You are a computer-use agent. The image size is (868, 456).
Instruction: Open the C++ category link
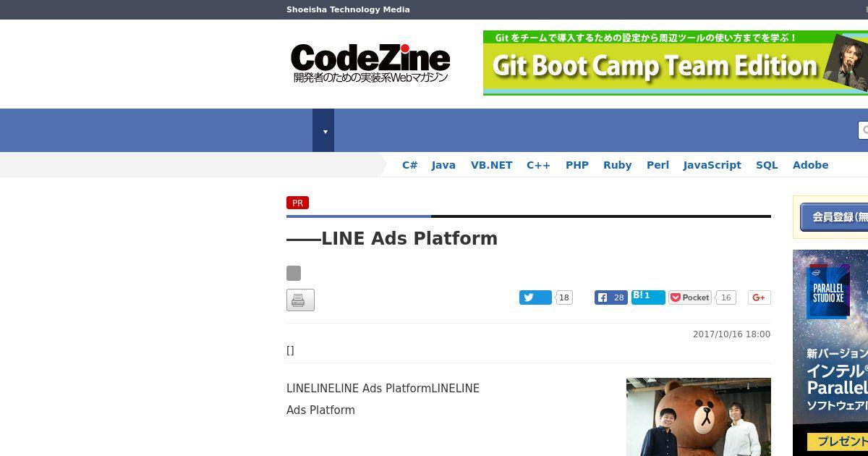[x=538, y=165]
